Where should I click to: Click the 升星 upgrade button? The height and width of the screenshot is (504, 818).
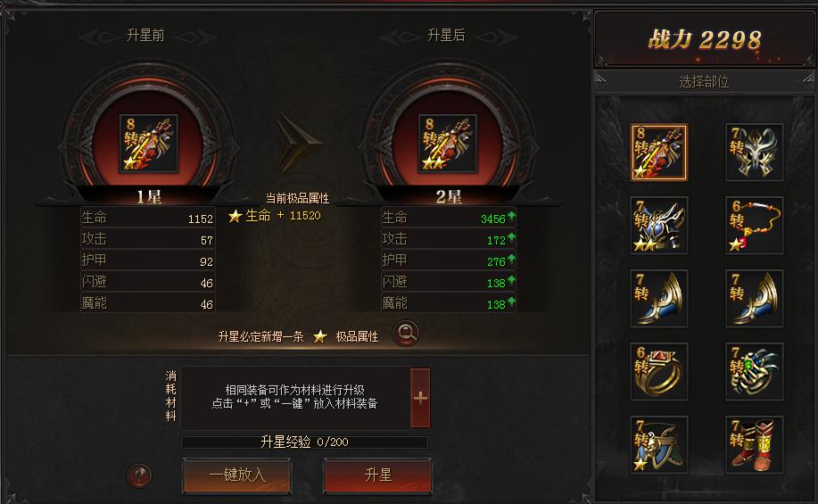(x=377, y=475)
